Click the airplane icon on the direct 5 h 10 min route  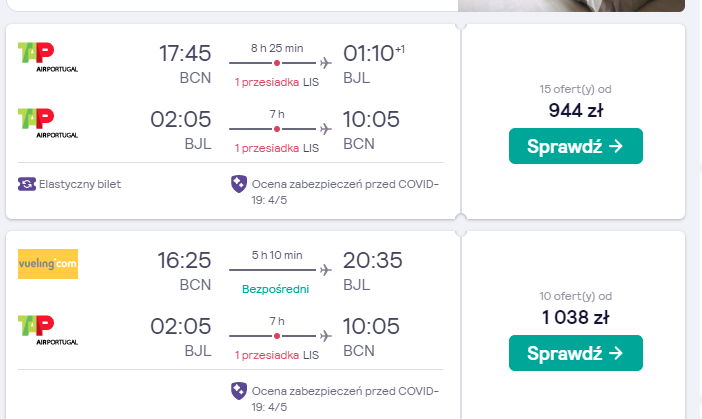click(x=326, y=270)
